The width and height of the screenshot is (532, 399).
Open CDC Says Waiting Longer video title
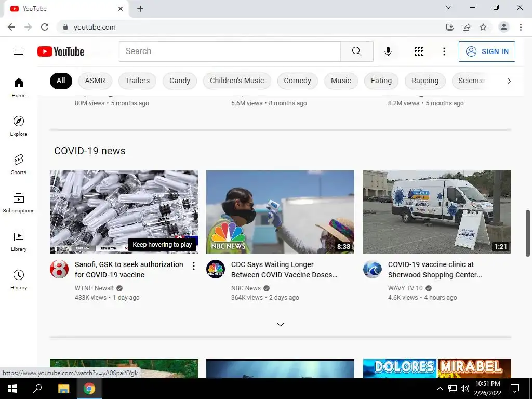(x=284, y=270)
